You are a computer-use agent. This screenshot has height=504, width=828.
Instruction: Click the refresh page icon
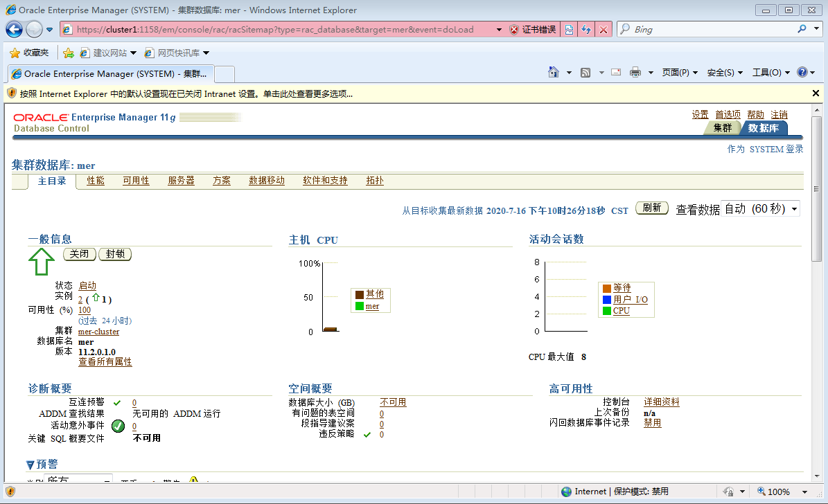click(x=586, y=30)
